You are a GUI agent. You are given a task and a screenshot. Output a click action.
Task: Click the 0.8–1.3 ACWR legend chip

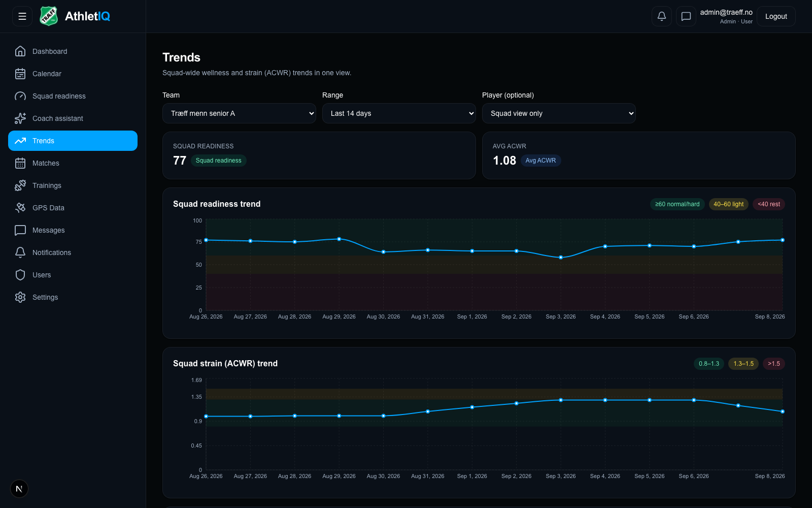pyautogui.click(x=709, y=364)
